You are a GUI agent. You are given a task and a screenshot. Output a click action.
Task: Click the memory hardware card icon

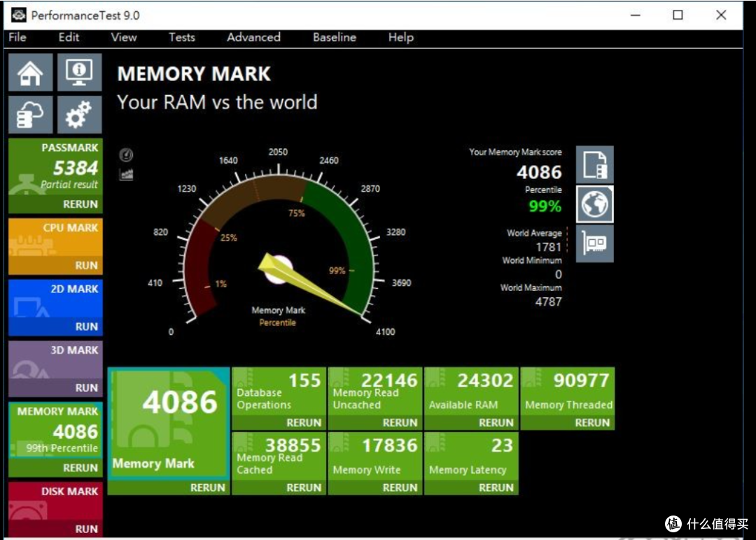[x=594, y=243]
